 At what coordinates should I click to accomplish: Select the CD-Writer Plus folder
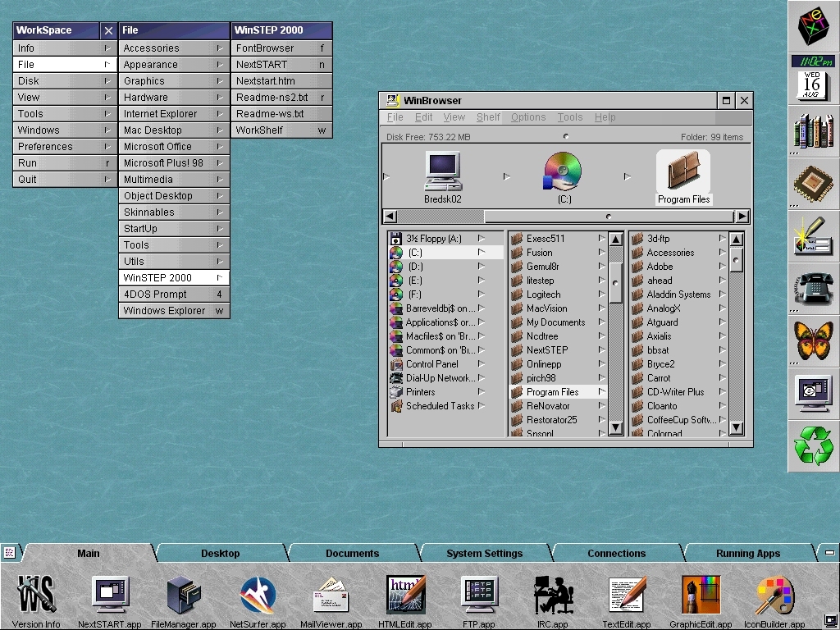click(x=678, y=391)
